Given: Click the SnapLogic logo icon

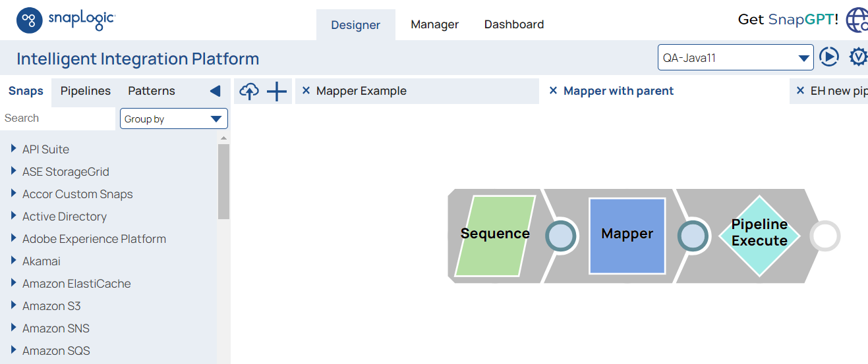Looking at the screenshot, I should click(30, 20).
